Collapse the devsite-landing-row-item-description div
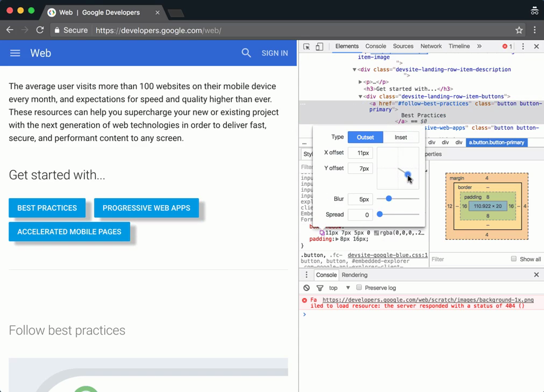The height and width of the screenshot is (392, 544). 354,70
